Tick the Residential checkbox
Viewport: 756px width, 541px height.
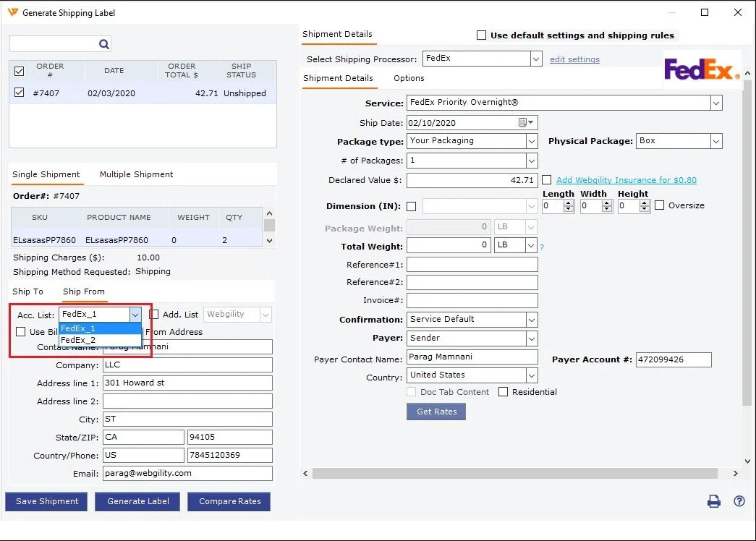pyautogui.click(x=504, y=392)
